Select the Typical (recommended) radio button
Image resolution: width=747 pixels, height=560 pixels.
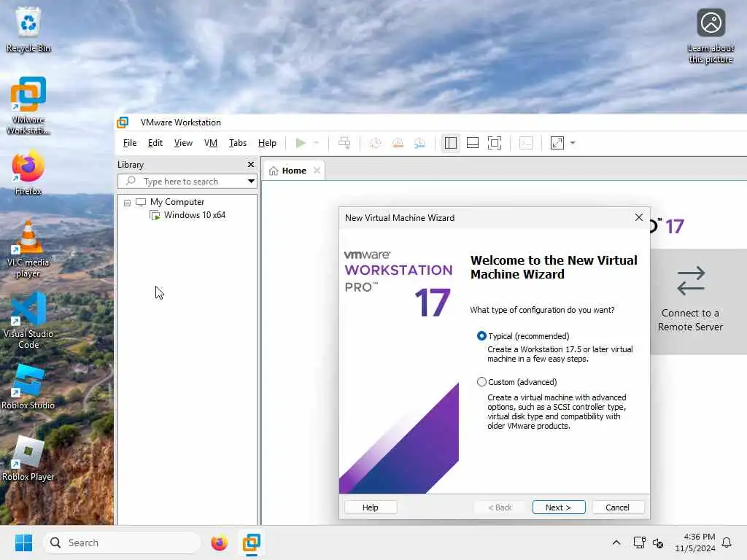pyautogui.click(x=481, y=336)
